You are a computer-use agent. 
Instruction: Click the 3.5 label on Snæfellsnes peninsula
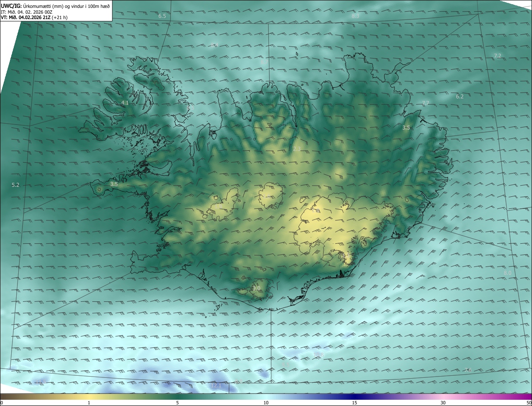click(114, 183)
